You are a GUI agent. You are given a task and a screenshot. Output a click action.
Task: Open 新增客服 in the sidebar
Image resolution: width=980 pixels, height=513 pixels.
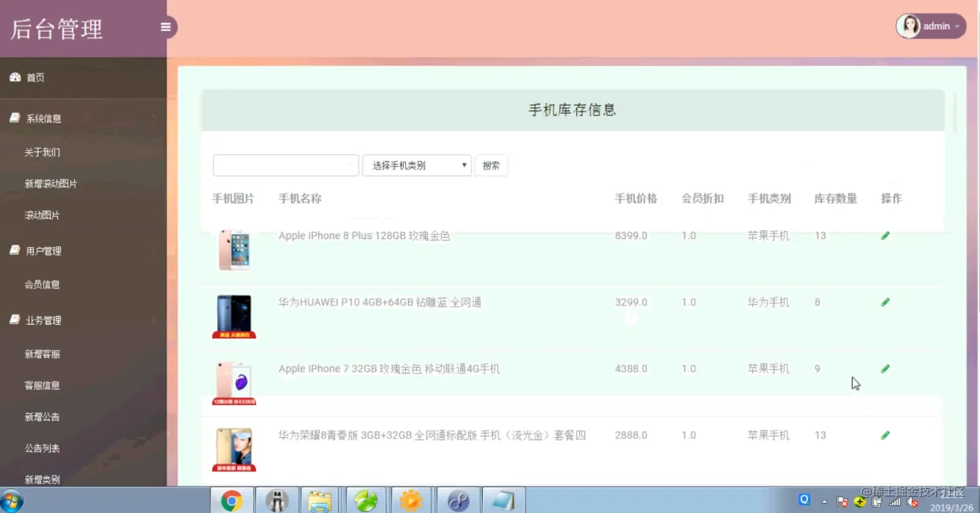point(42,354)
